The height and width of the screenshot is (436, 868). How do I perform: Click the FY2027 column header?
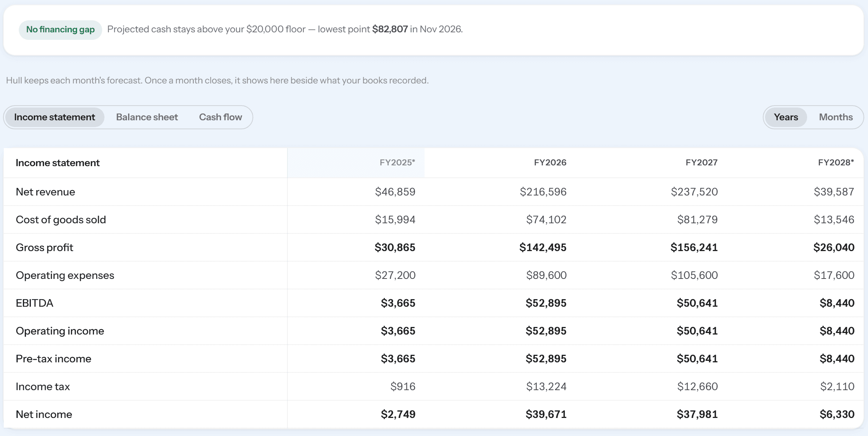click(x=702, y=162)
